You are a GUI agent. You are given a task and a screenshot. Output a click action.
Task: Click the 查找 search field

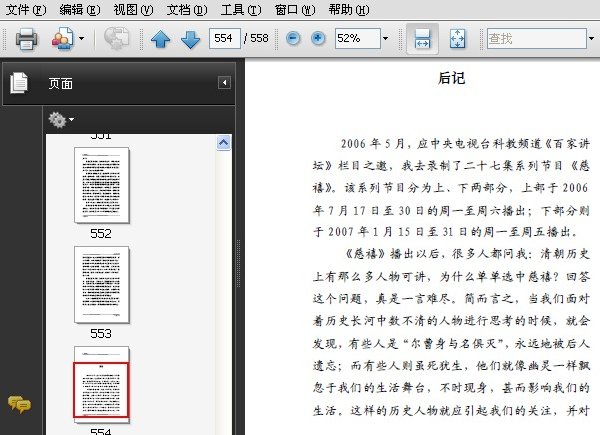point(536,38)
